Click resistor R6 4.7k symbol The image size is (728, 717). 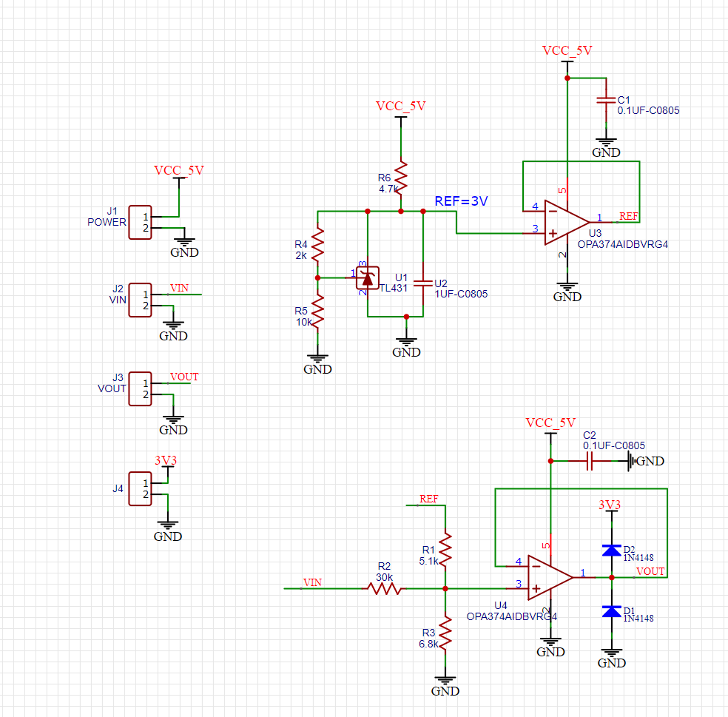(401, 178)
